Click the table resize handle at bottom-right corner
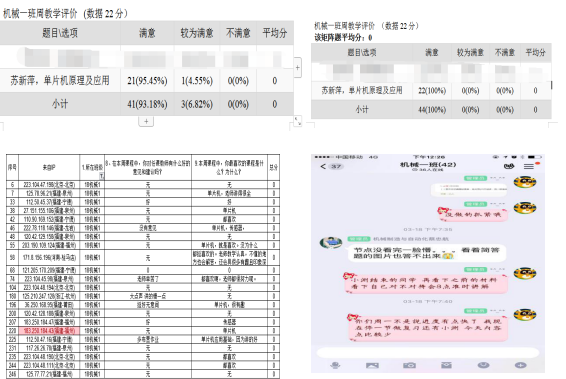The width and height of the screenshot is (566, 379). point(298,121)
